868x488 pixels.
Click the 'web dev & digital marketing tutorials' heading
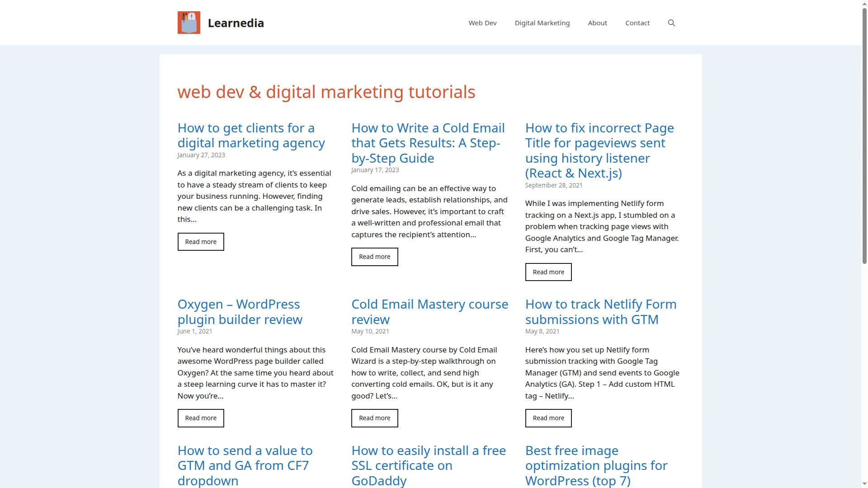(326, 92)
